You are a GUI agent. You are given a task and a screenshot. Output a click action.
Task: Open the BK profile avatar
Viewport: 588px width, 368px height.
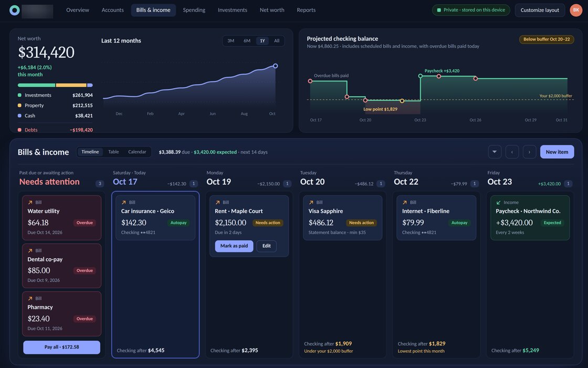pos(575,10)
